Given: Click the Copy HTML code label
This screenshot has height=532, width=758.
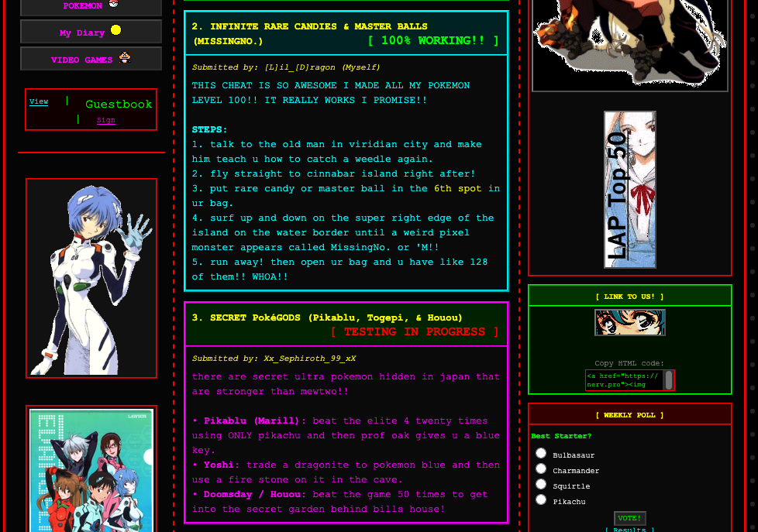Looking at the screenshot, I should (629, 363).
